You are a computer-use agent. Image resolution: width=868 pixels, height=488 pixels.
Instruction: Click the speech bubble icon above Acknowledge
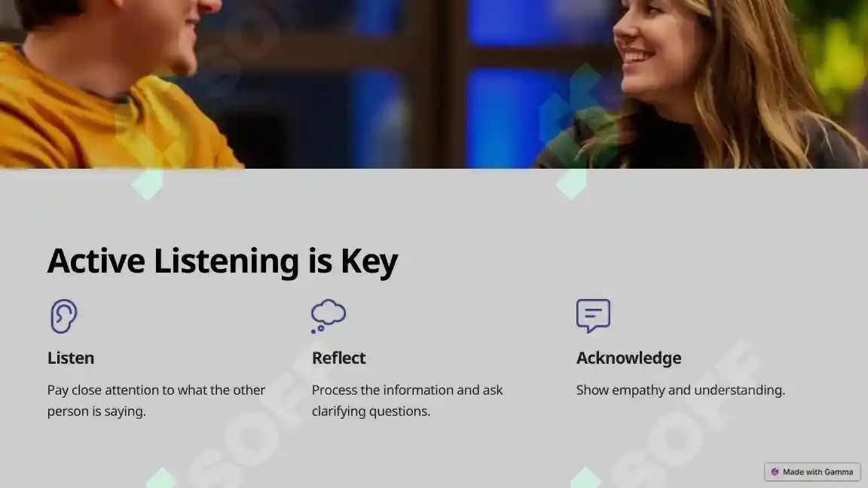point(593,316)
